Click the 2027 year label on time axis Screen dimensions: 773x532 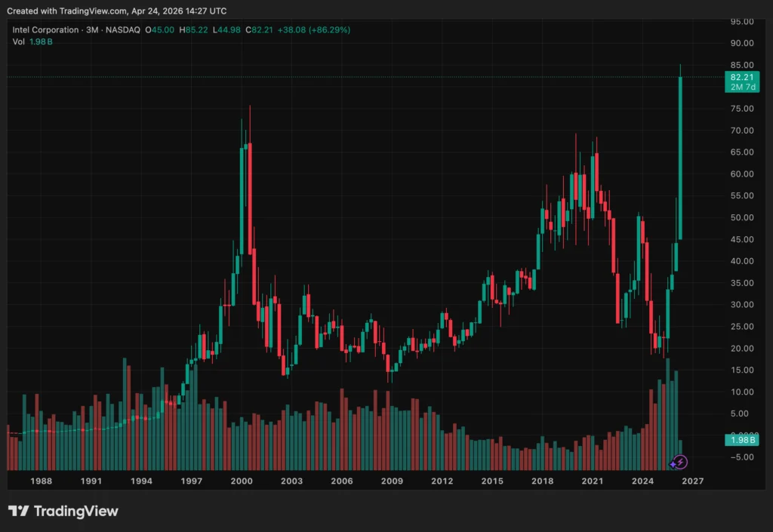tap(692, 481)
